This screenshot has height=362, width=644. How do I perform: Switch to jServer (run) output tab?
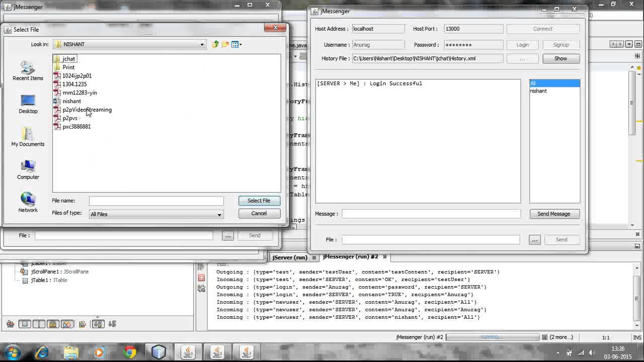[x=290, y=257]
